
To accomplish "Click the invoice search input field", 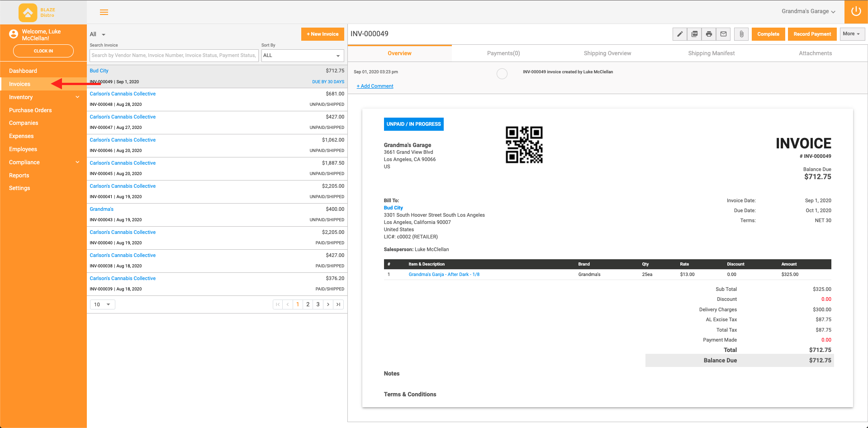I will (174, 55).
